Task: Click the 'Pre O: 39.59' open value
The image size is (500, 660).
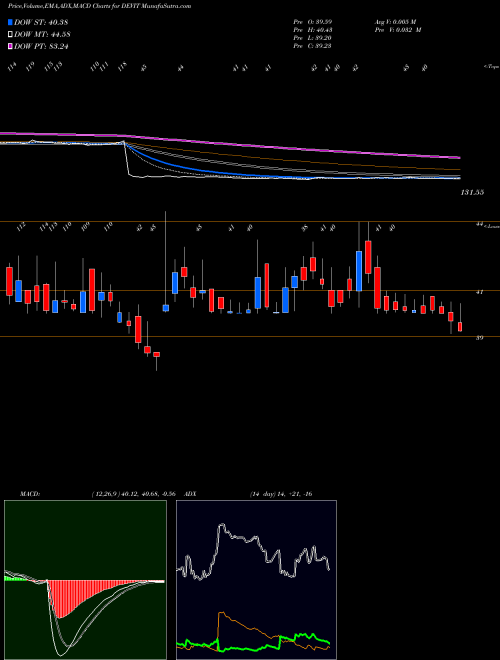Action: pos(312,21)
